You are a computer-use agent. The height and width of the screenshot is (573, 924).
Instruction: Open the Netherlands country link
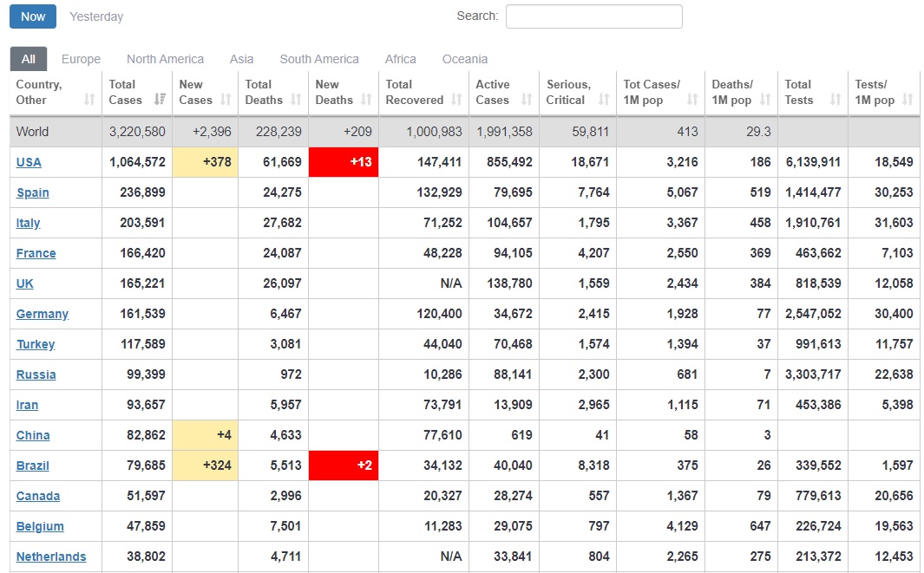point(50,557)
